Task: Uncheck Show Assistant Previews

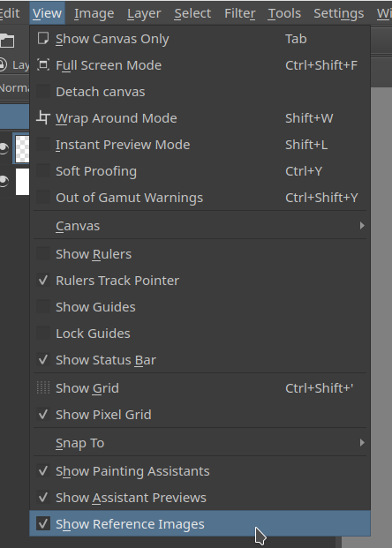Action: coord(43,498)
